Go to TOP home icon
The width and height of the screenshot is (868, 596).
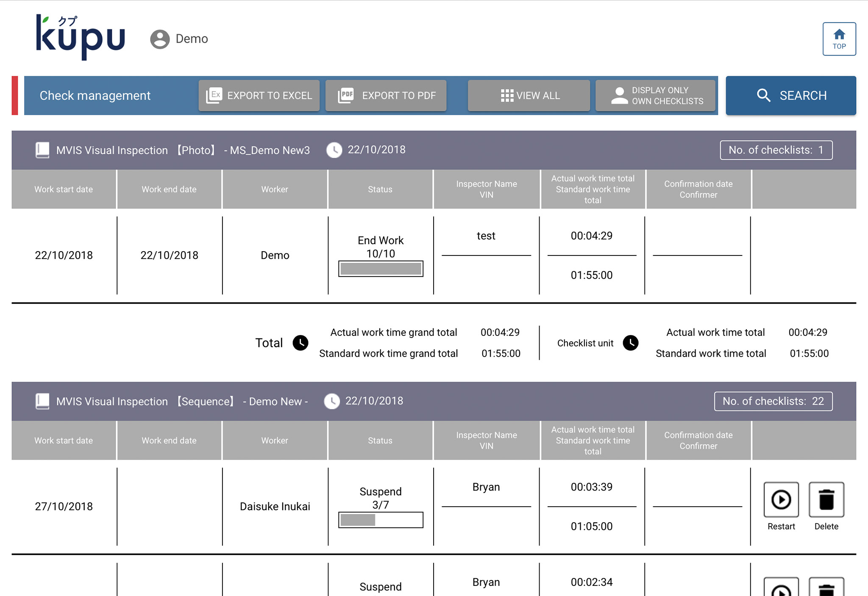(839, 39)
